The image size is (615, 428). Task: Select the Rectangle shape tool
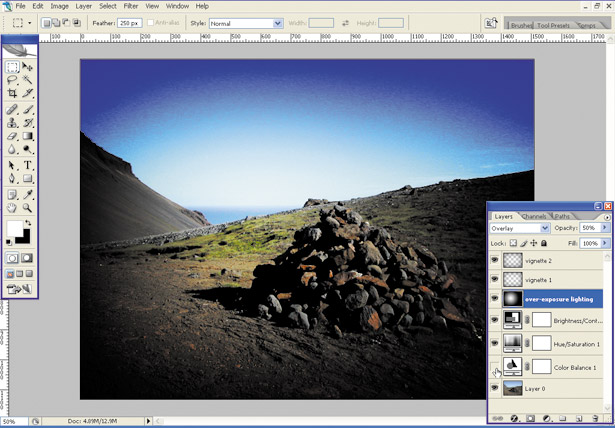coord(27,178)
